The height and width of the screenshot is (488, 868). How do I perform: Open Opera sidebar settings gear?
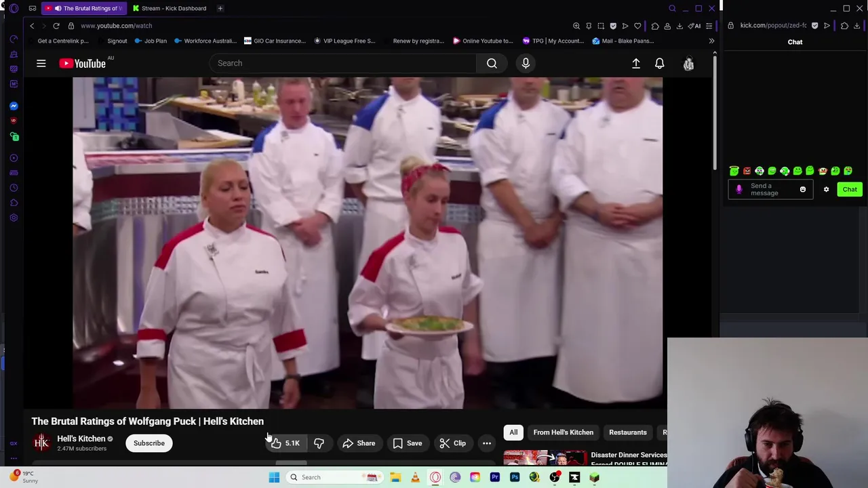click(14, 218)
